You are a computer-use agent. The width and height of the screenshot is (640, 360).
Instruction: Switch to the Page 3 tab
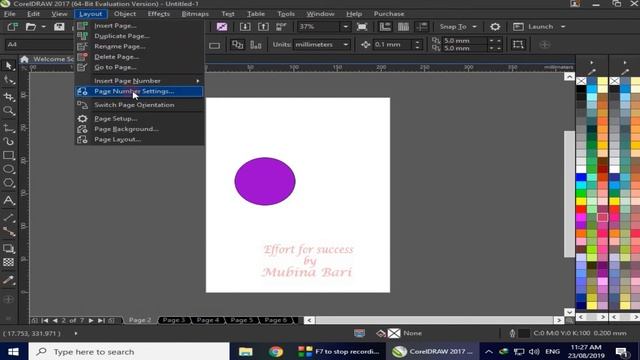(174, 320)
